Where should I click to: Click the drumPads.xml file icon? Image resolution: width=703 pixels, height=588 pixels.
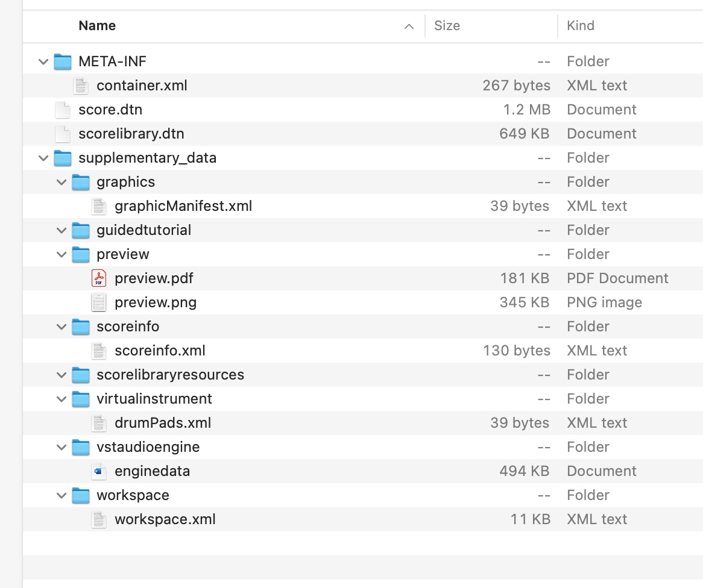98,423
